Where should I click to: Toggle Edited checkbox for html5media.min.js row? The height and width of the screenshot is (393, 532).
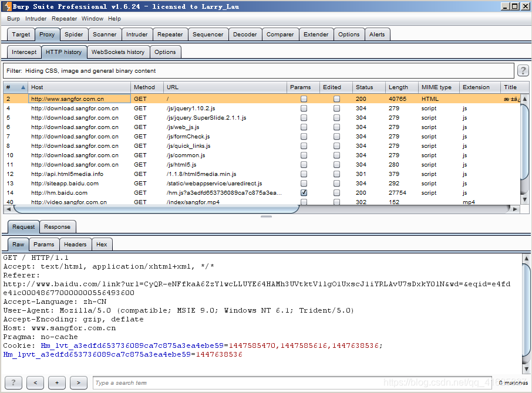pos(336,174)
